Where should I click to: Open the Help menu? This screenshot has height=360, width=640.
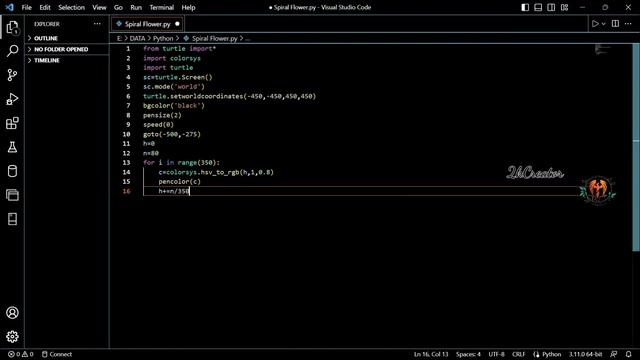click(x=188, y=7)
